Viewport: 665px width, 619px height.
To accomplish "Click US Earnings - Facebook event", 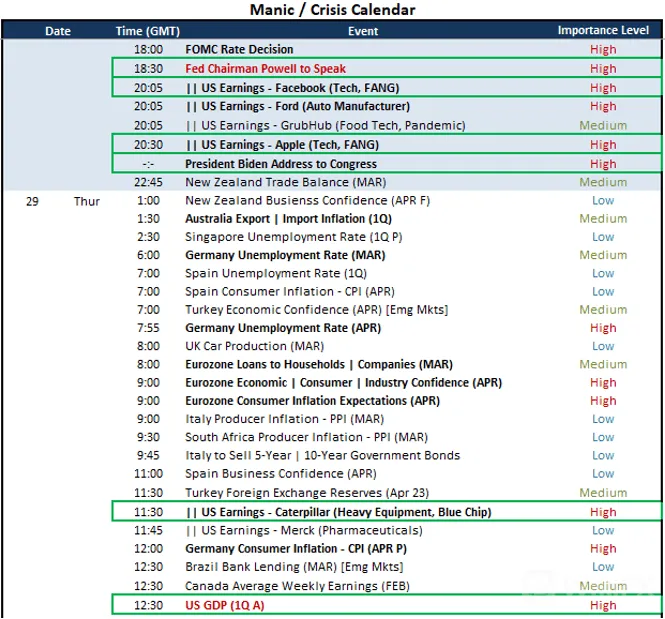I will coord(293,88).
